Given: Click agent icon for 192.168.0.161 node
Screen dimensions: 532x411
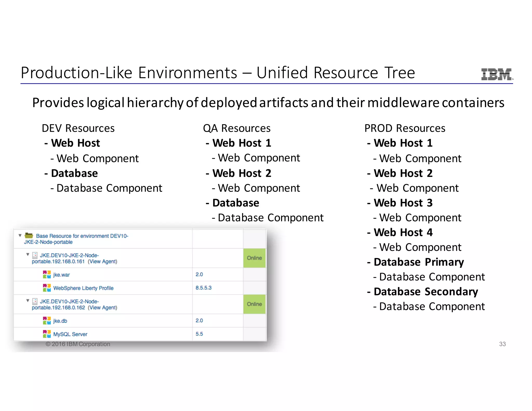Looking at the screenshot, I should (35, 255).
